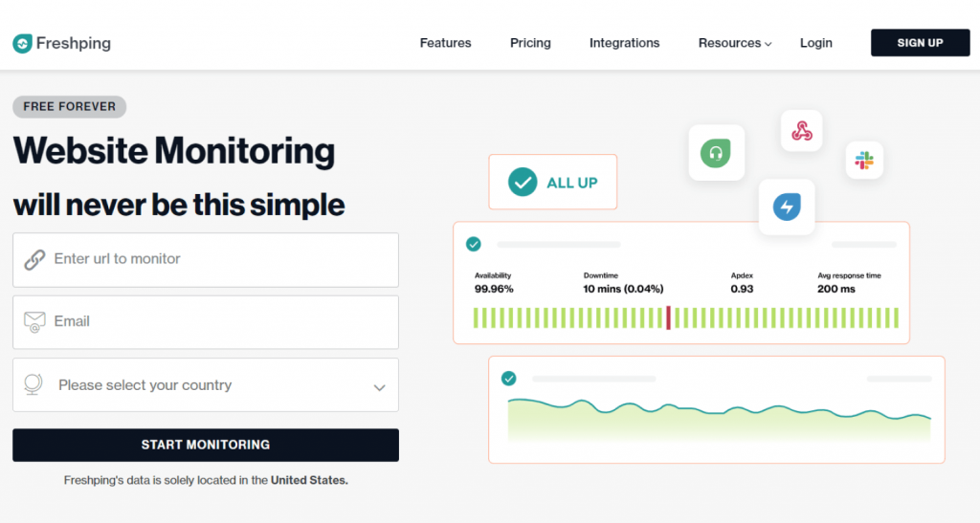Go to the Pricing page
The image size is (980, 523).
(x=530, y=43)
